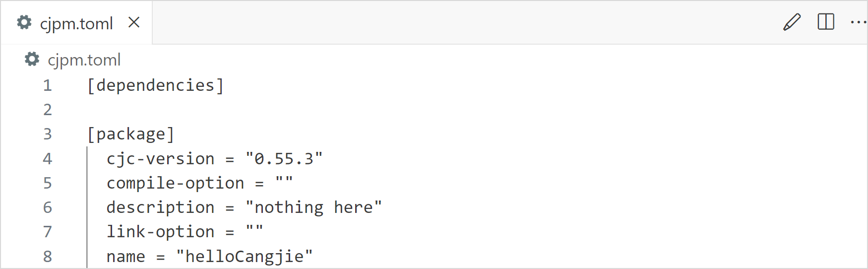The height and width of the screenshot is (269, 868).
Task: Click the compile-option key
Action: [175, 183]
